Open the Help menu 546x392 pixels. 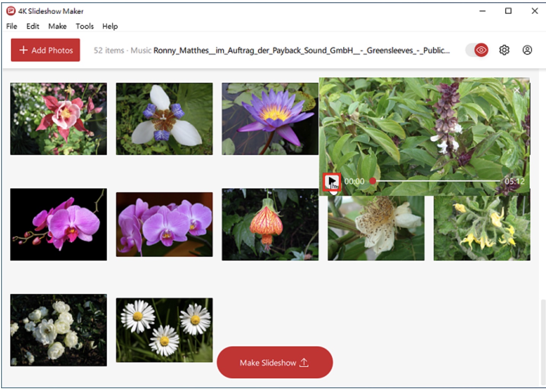coord(110,26)
